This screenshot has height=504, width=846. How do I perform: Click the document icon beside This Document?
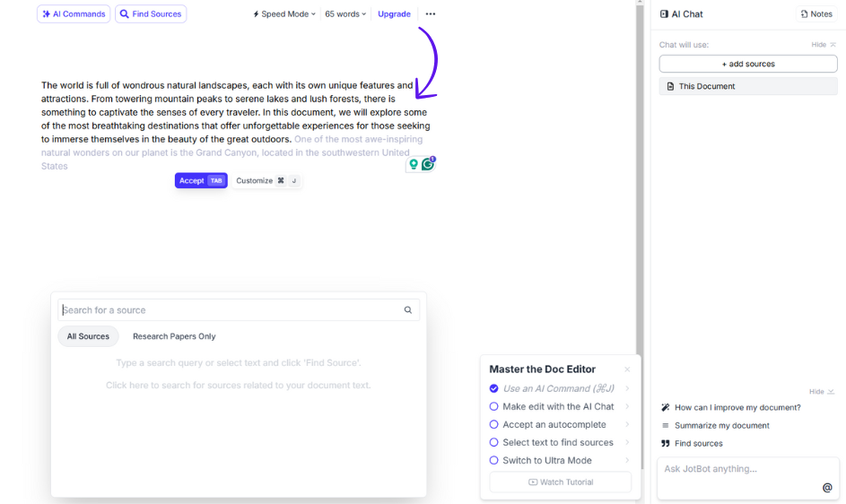pos(670,86)
